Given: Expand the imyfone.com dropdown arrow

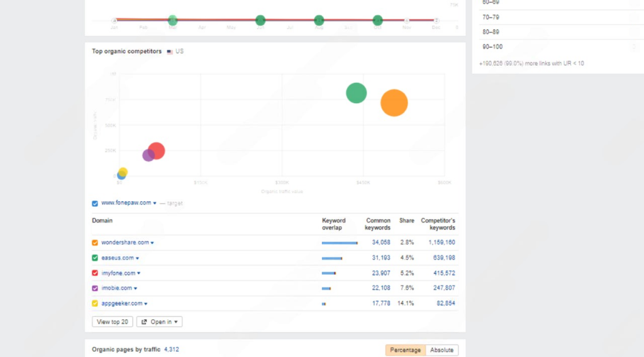Looking at the screenshot, I should (139, 273).
